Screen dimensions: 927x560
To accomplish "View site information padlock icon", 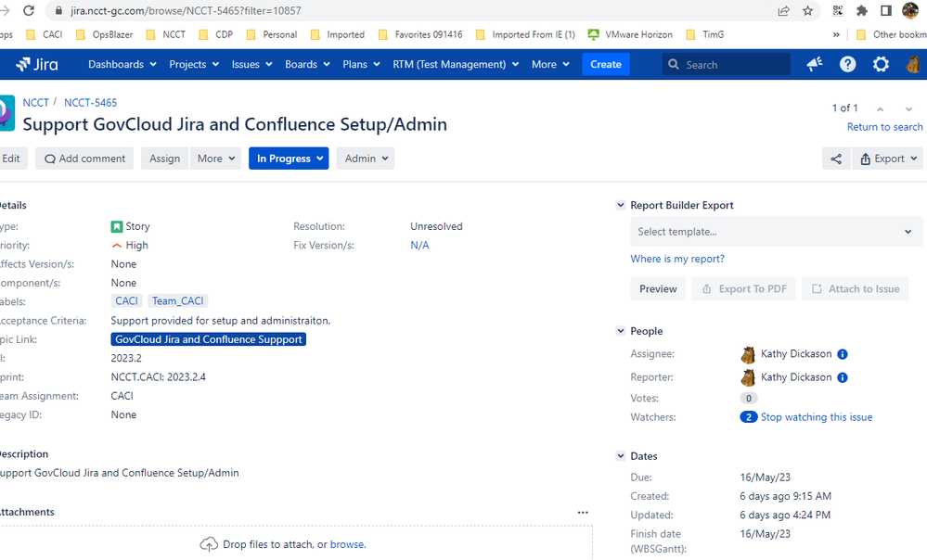I will pyautogui.click(x=58, y=10).
